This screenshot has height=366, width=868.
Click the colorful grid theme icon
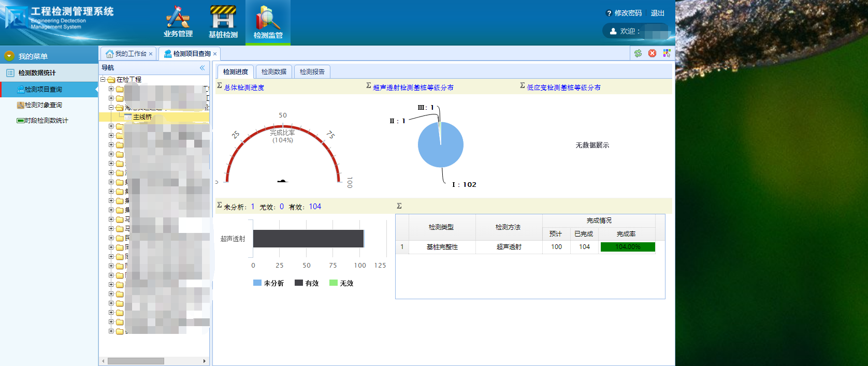pyautogui.click(x=667, y=53)
